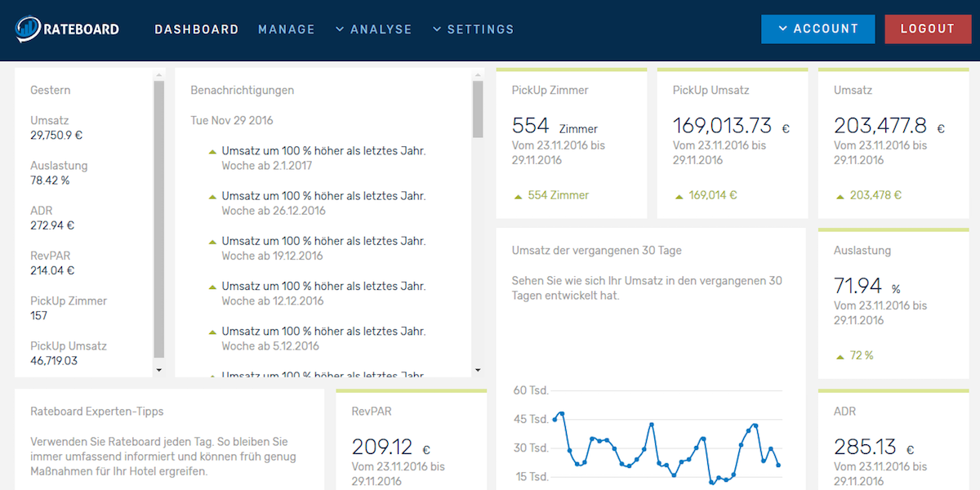Open the Manage menu item
Screen dimensions: 980x490
(x=287, y=29)
